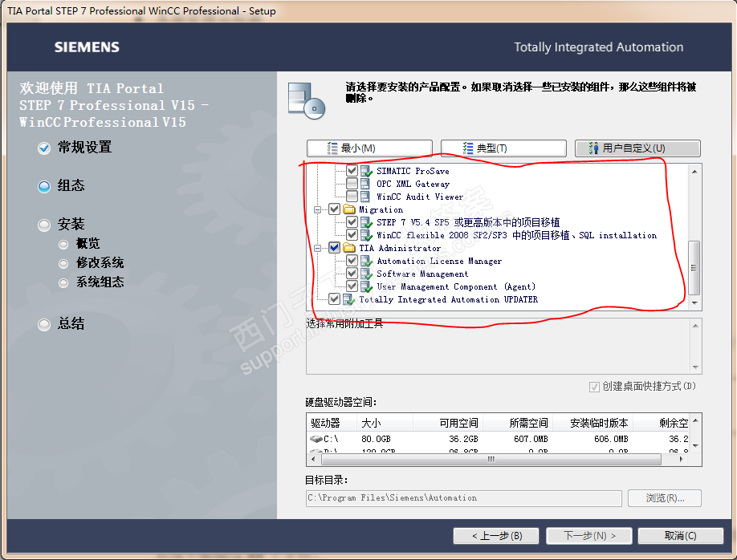The width and height of the screenshot is (737, 560).
Task: Click the 安装临时版本 column header
Action: tap(593, 423)
